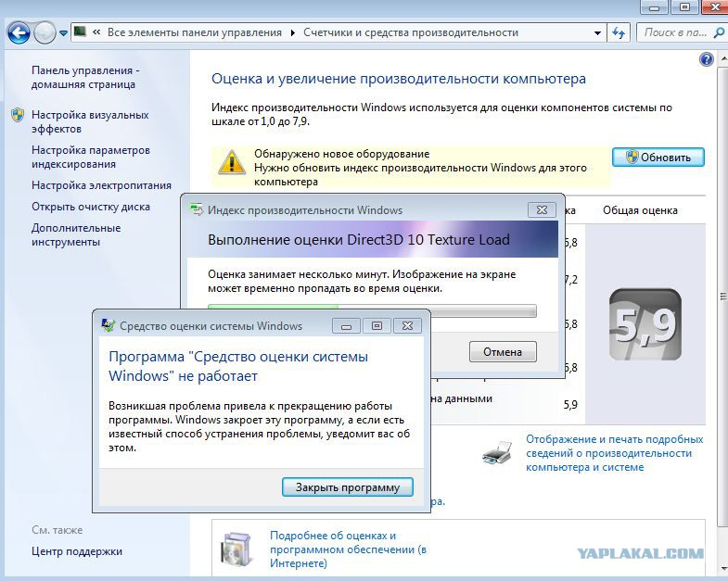This screenshot has width=728, height=581.
Task: Expand the double chevron in address breadcrumb
Action: coord(96,32)
